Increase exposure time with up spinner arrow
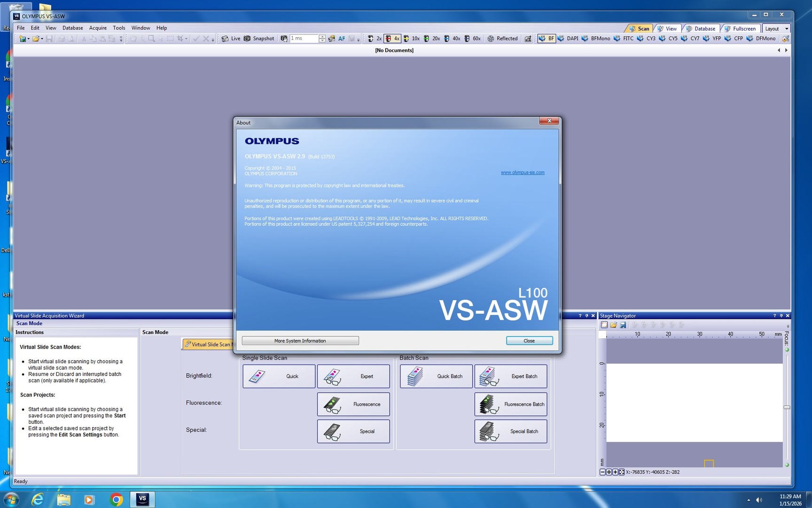 (322, 37)
